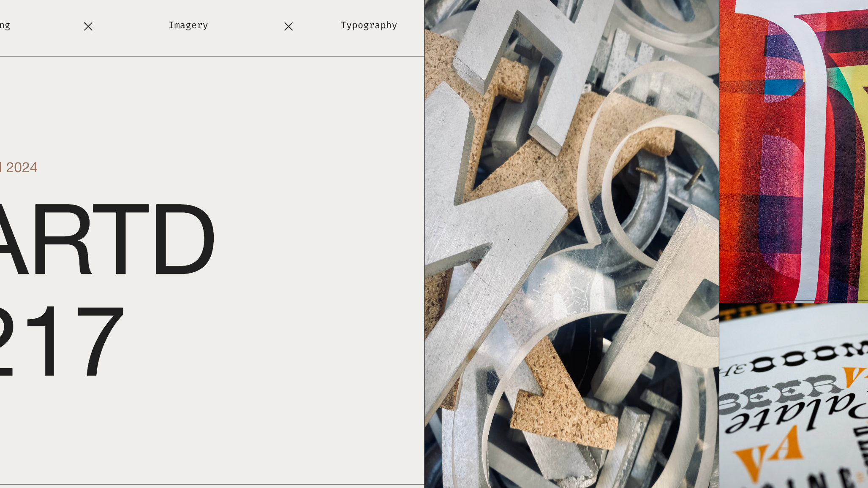
Task: Click the X icon left of Typography
Action: pyautogui.click(x=288, y=27)
